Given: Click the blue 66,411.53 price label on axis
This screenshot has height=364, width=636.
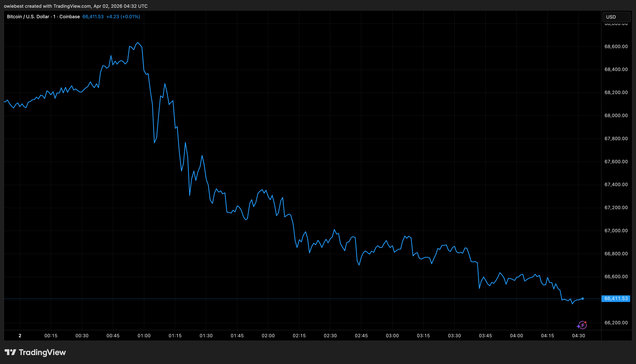Looking at the screenshot, I should (616, 298).
